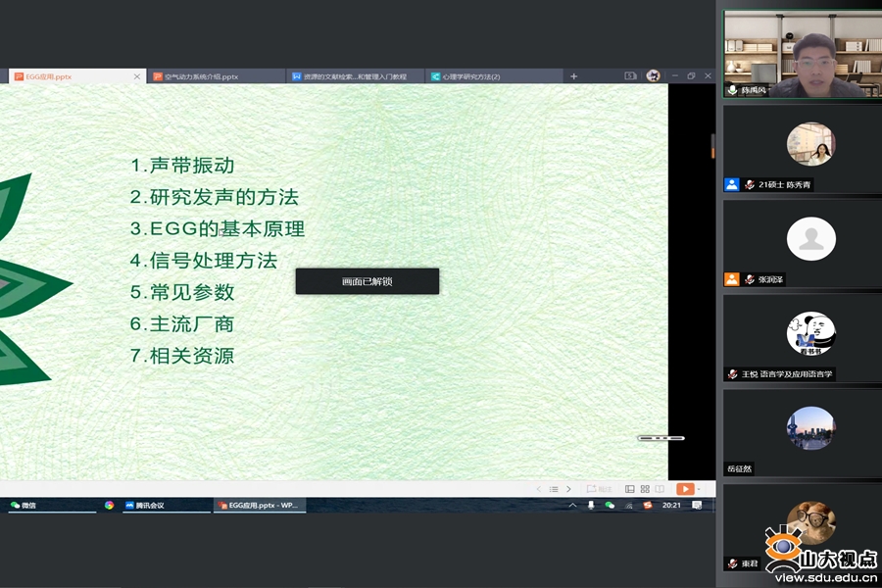The width and height of the screenshot is (882, 588).
Task: Click the WPS user account avatar
Action: [653, 76]
